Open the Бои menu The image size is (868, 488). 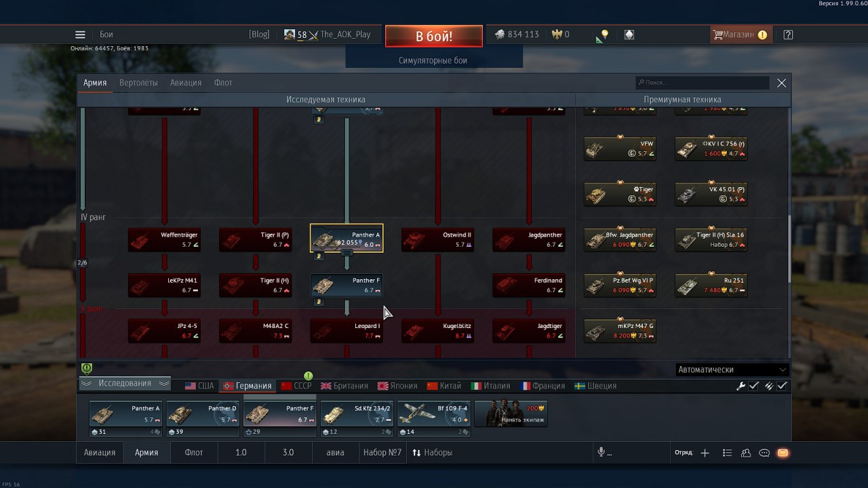click(x=106, y=35)
